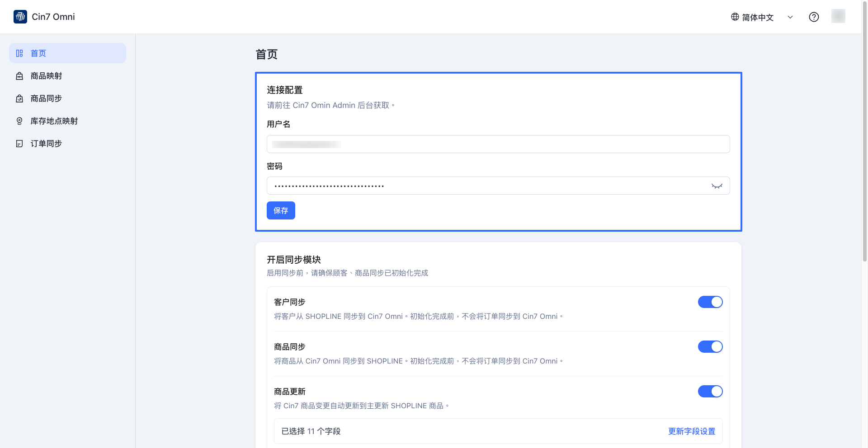Open 商品同步 page in the sidebar
The height and width of the screenshot is (448, 868).
(67, 98)
